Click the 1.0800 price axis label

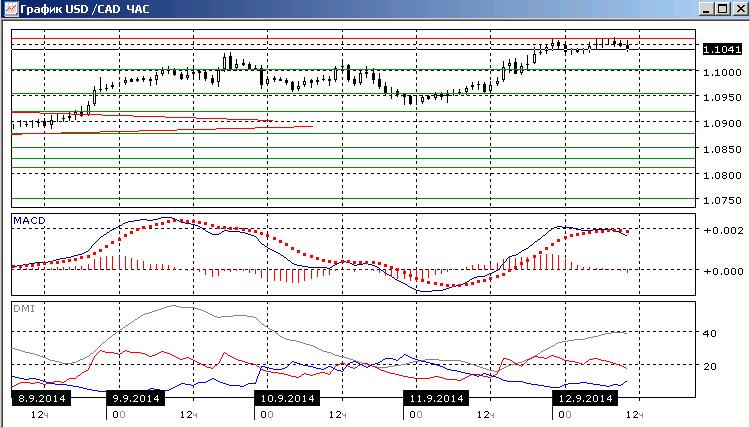722,175
